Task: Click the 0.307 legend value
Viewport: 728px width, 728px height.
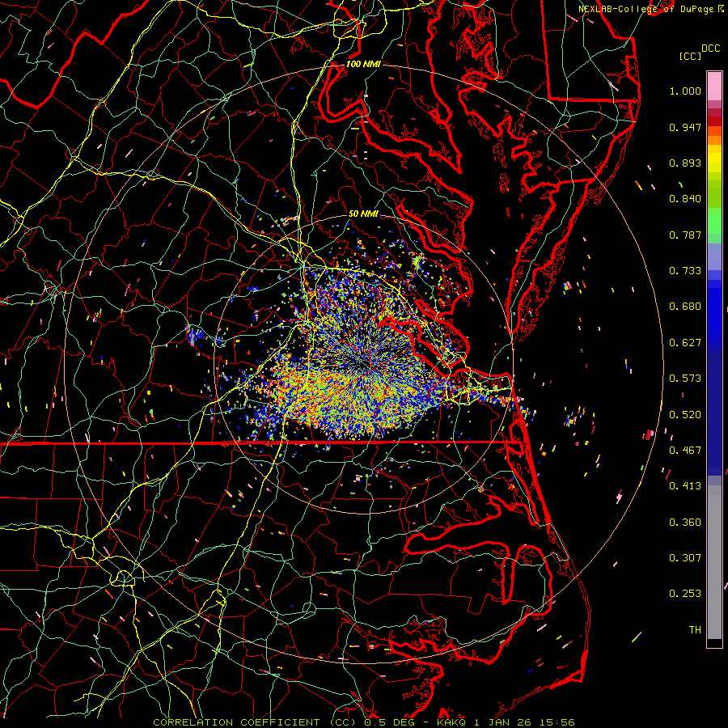Action: tap(685, 558)
